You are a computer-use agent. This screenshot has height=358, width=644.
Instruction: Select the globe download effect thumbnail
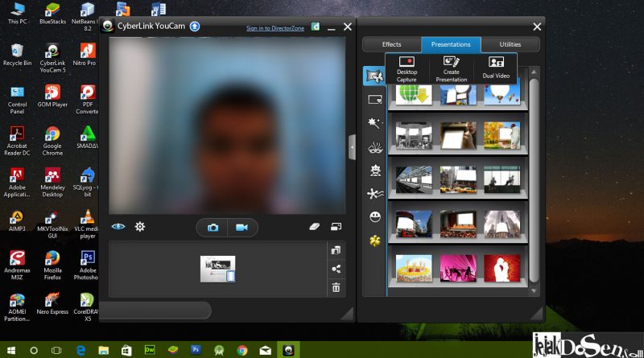(x=414, y=93)
